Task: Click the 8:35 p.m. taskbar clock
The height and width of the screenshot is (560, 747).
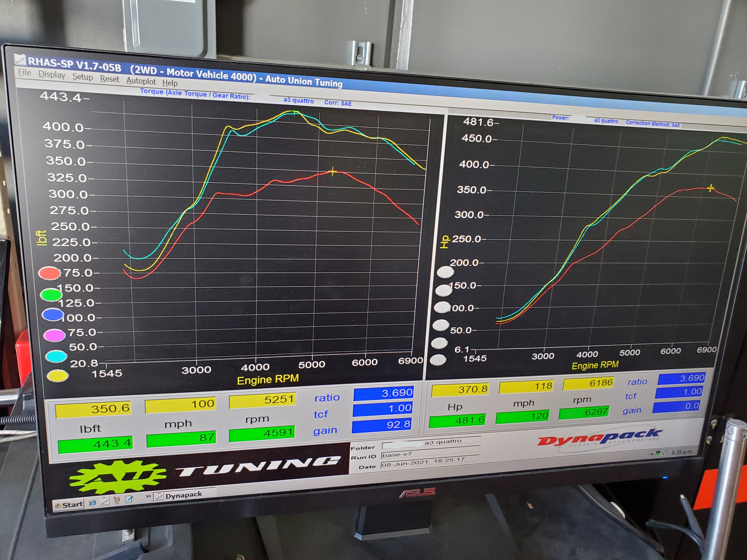Action: (x=682, y=452)
